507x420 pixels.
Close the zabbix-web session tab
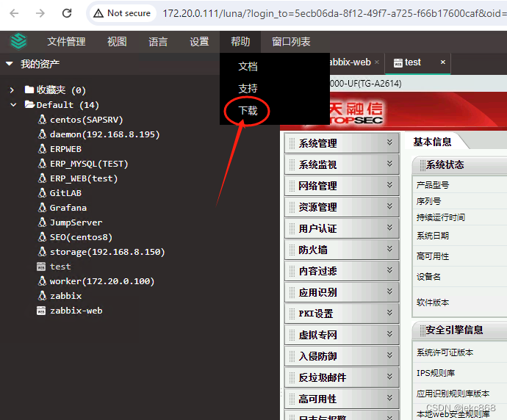pos(377,62)
